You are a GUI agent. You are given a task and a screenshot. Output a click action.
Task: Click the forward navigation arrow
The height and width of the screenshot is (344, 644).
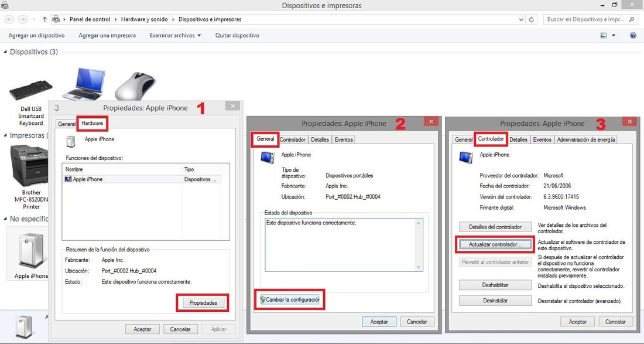coord(23,19)
